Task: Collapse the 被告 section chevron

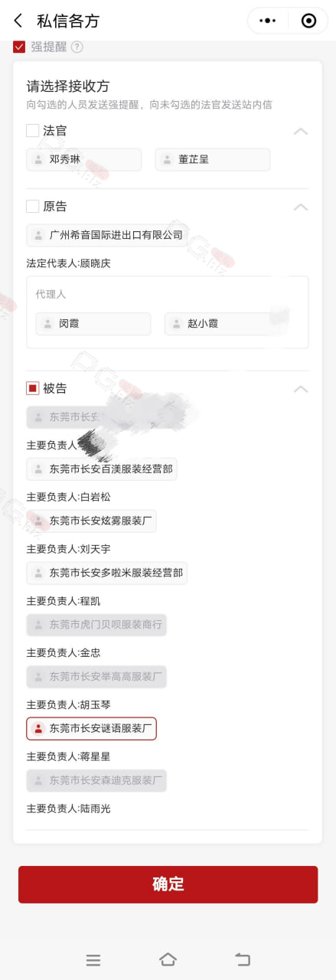Action: point(301,389)
